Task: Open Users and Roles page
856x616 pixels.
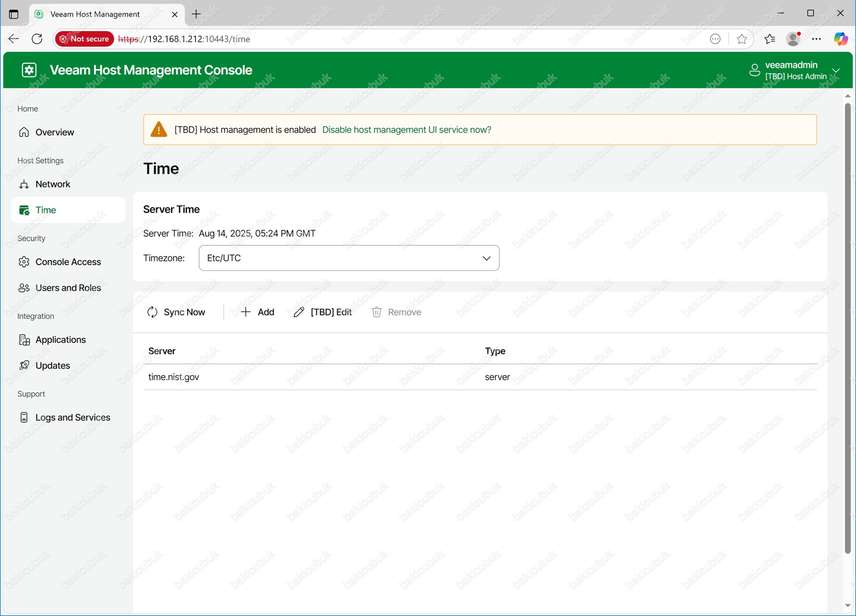Action: pos(68,288)
